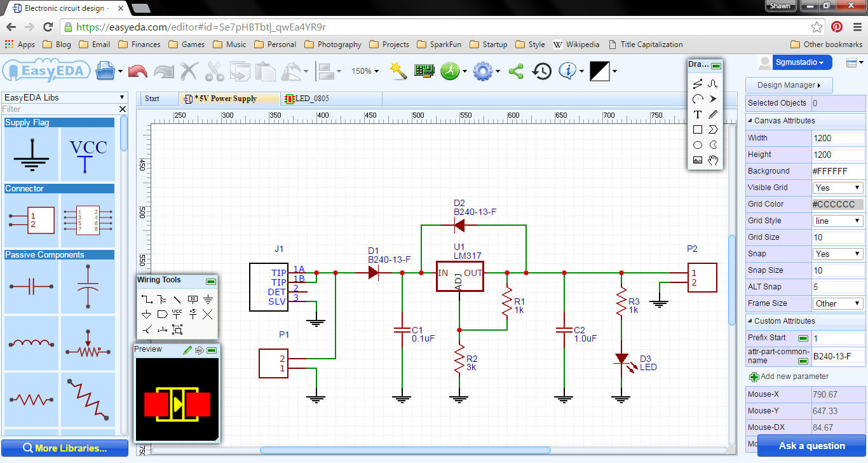Add a VCC net flag from Wiring Tools

177,314
